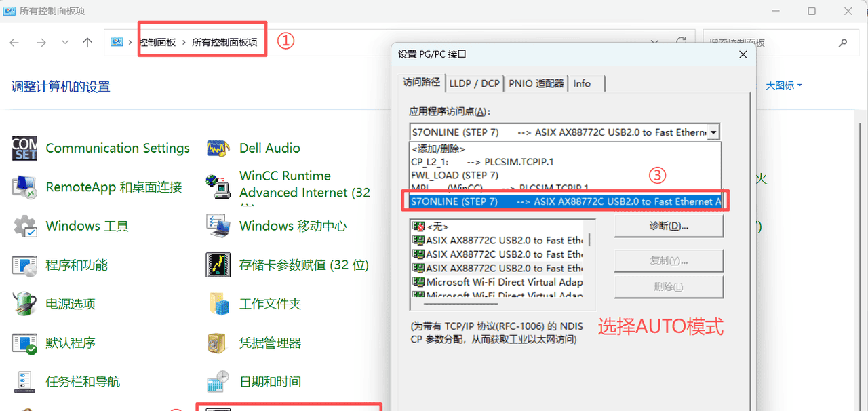Expand the 应用程序访问点 combo box arrow

[x=713, y=132]
